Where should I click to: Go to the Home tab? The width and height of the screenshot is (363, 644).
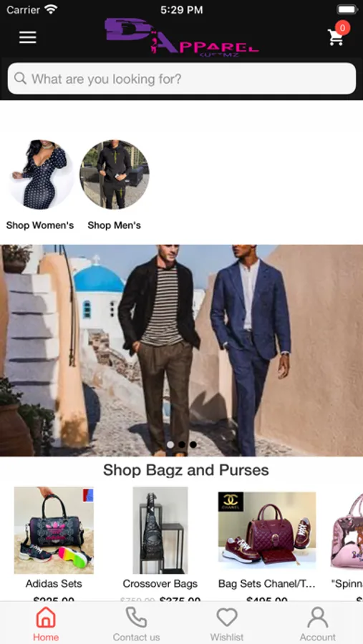pos(46,624)
